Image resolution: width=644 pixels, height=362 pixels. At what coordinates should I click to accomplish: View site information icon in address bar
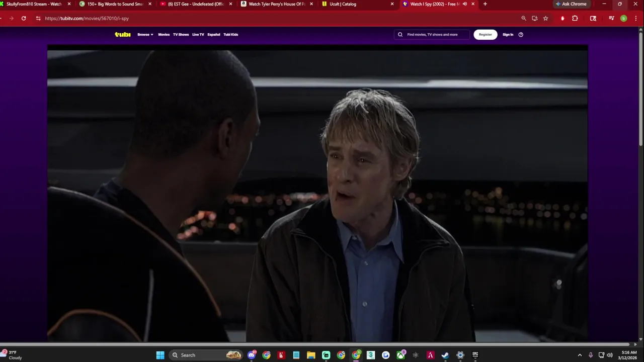[x=38, y=18]
